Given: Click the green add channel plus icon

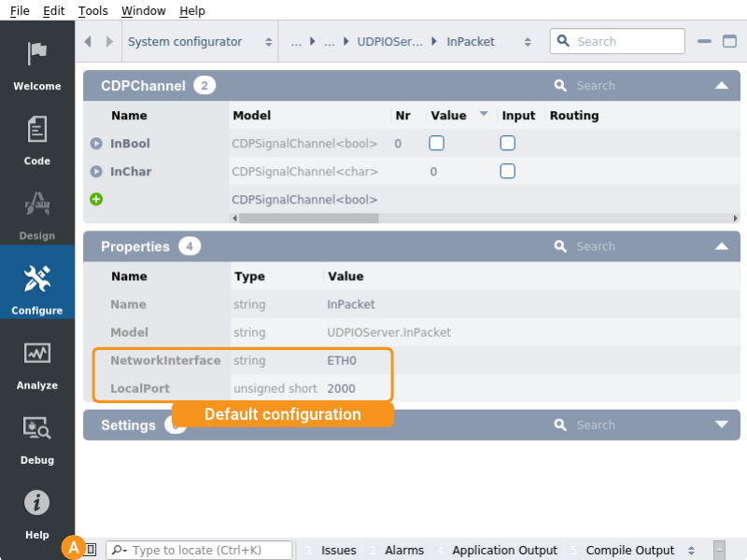Looking at the screenshot, I should [96, 199].
